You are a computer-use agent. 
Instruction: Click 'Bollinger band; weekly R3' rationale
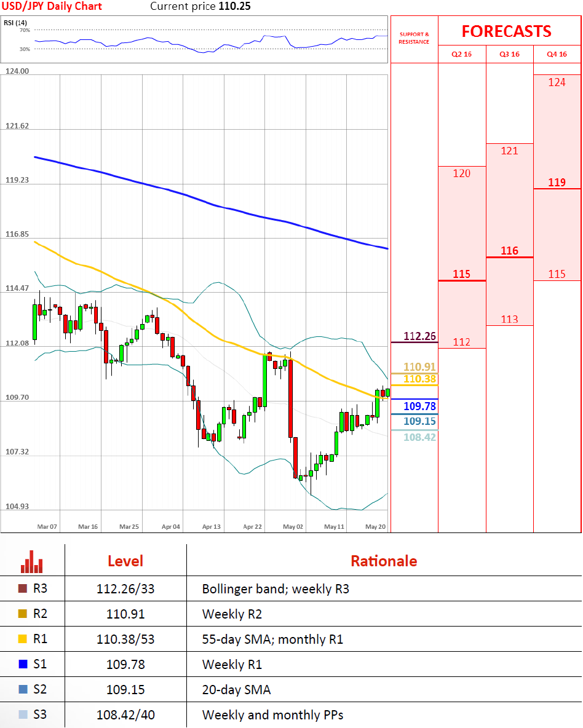[x=276, y=588]
